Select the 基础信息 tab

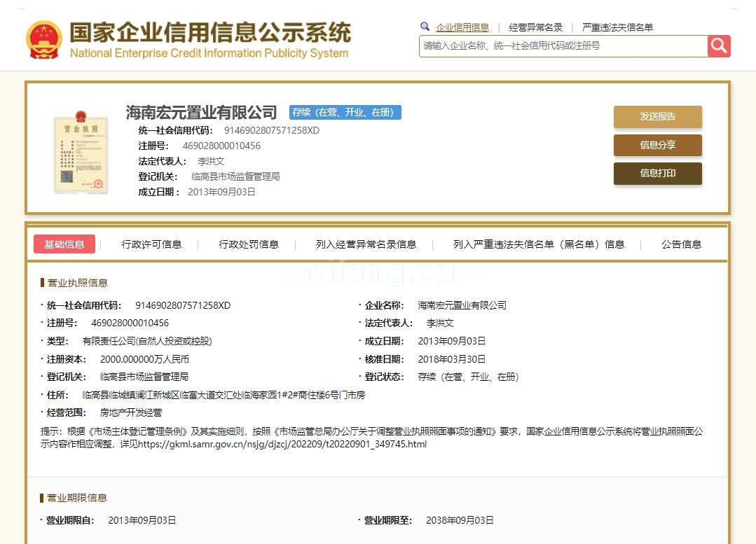tap(64, 244)
